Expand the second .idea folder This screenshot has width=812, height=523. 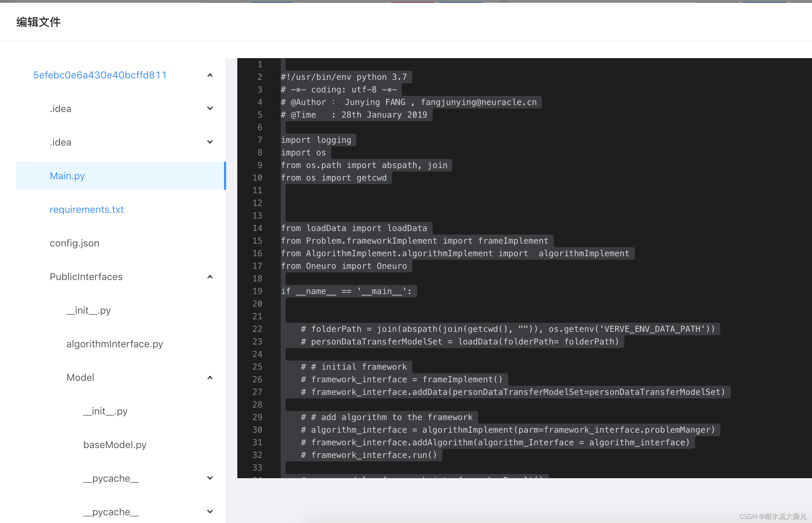(210, 142)
